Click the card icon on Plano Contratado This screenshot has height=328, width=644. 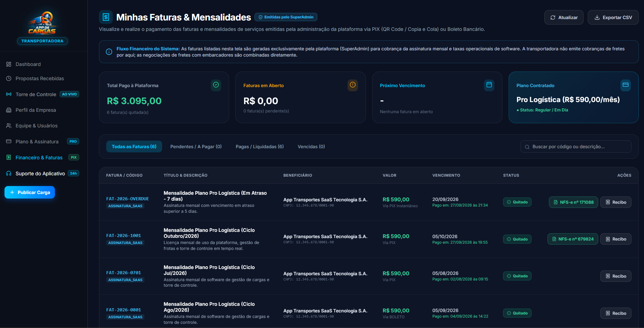(626, 85)
